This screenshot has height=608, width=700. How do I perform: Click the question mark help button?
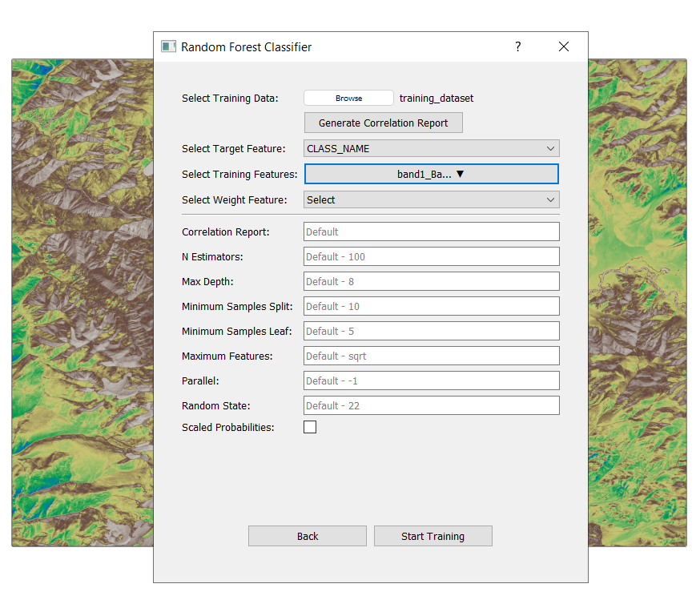click(518, 46)
